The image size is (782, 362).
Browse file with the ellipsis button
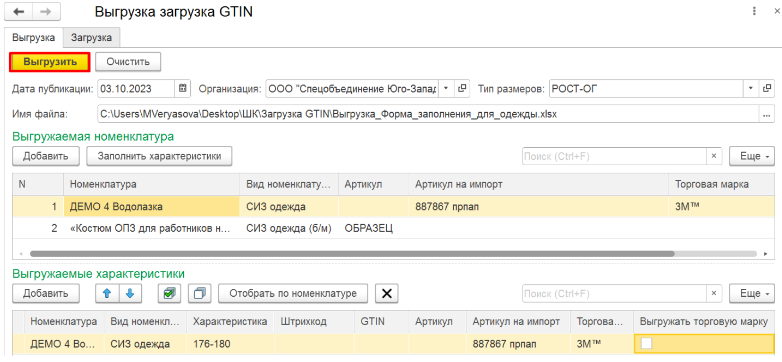tap(767, 114)
